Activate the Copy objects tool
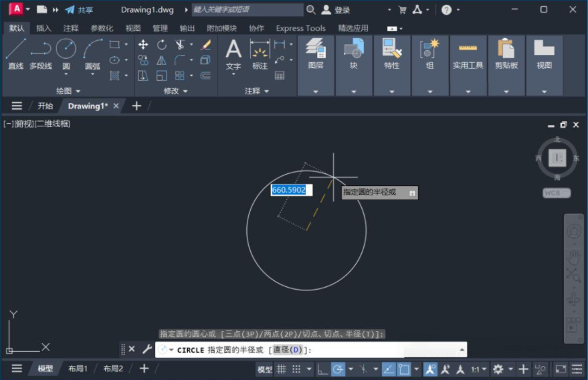 (x=143, y=60)
